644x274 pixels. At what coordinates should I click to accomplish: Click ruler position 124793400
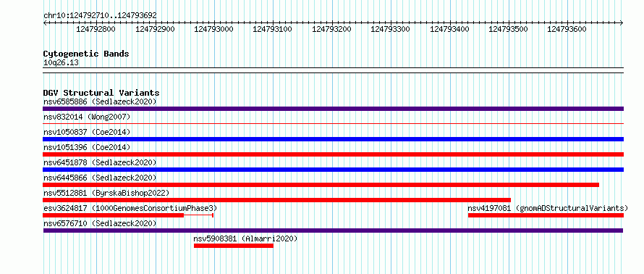click(x=450, y=29)
